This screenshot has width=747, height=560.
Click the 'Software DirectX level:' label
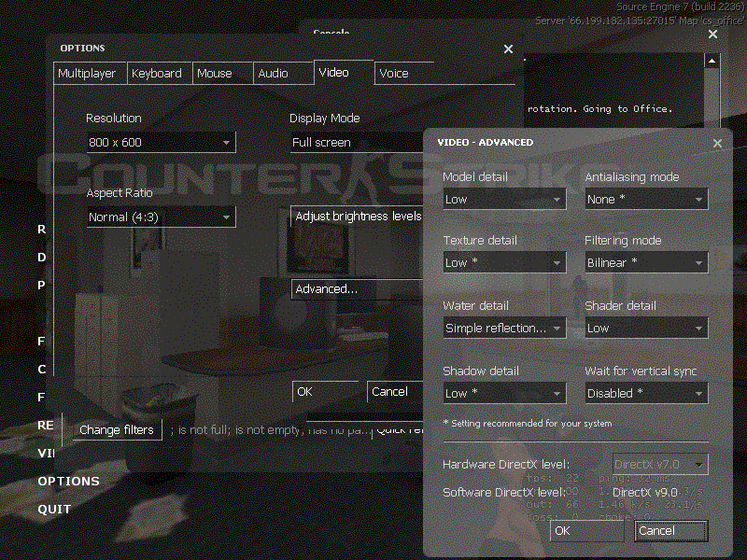pos(504,493)
